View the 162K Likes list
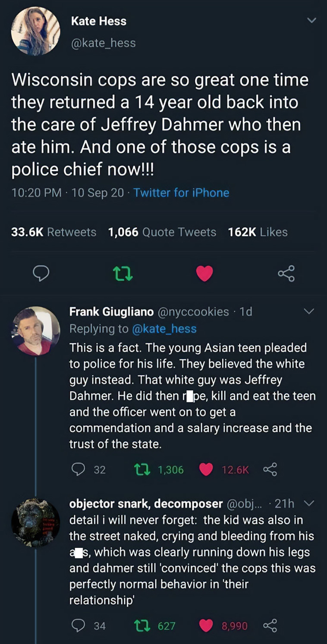This screenshot has height=644, width=327. [258, 232]
